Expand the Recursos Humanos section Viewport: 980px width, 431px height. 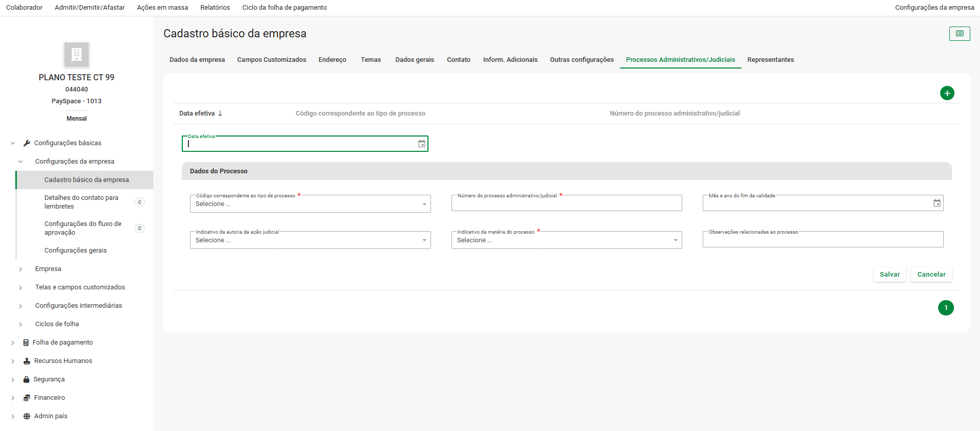point(13,361)
